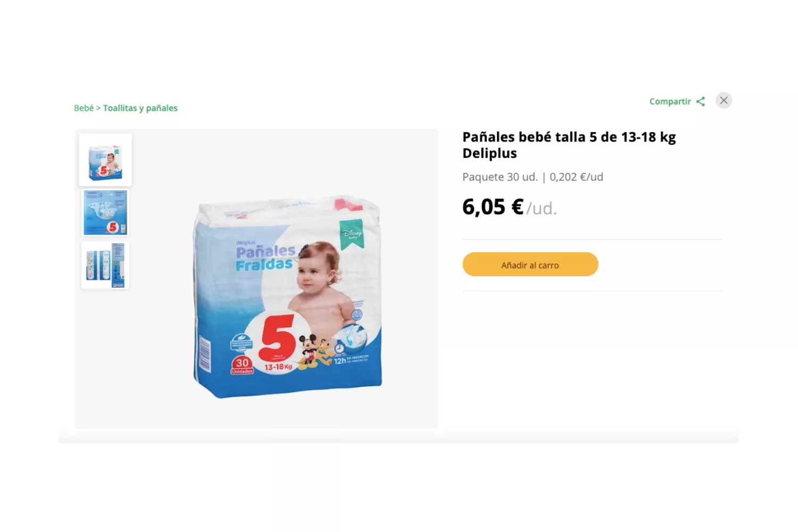This screenshot has width=798, height=532.
Task: Click the 12h absorption clock icon
Action: point(339,350)
